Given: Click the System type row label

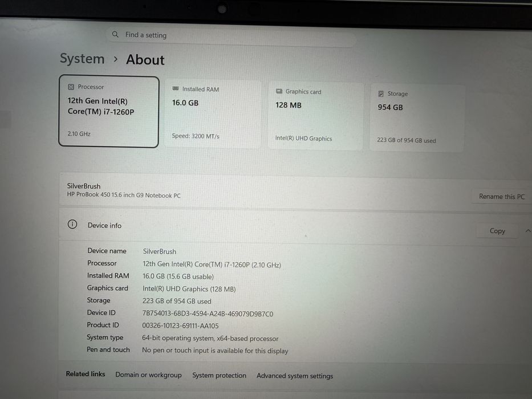Looking at the screenshot, I should [105, 337].
